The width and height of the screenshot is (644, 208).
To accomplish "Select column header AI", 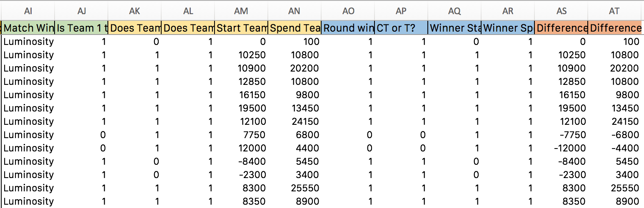I will coord(28,11).
